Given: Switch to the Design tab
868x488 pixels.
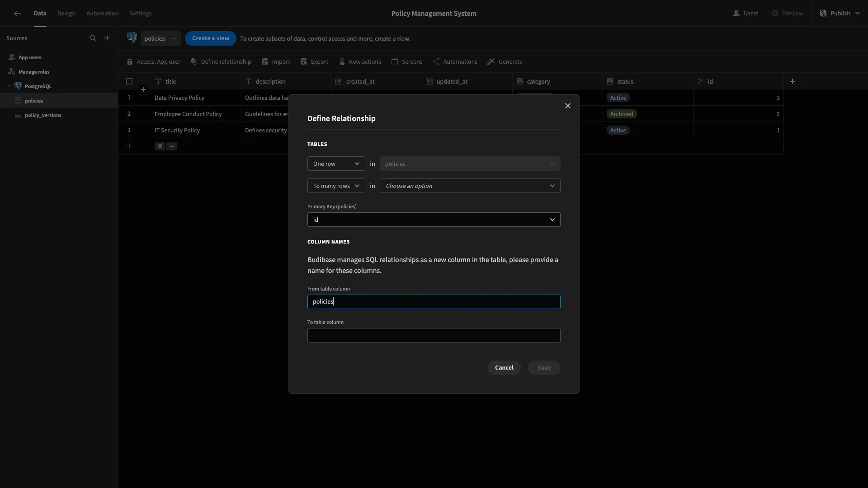Looking at the screenshot, I should pos(66,14).
